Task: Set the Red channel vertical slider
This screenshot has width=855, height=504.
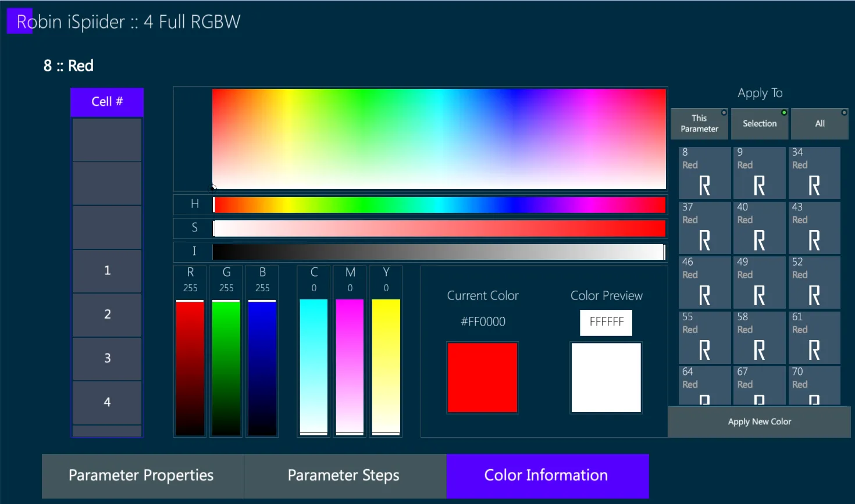Action: pyautogui.click(x=190, y=367)
